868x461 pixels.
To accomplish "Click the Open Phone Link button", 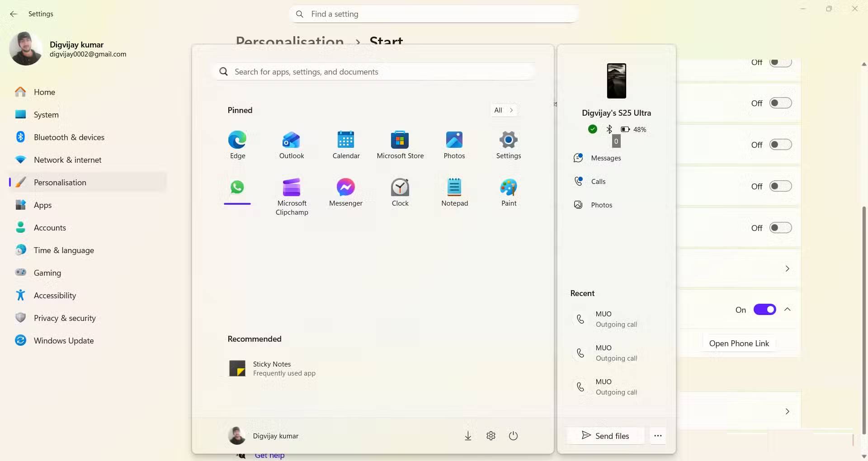I will pyautogui.click(x=739, y=343).
